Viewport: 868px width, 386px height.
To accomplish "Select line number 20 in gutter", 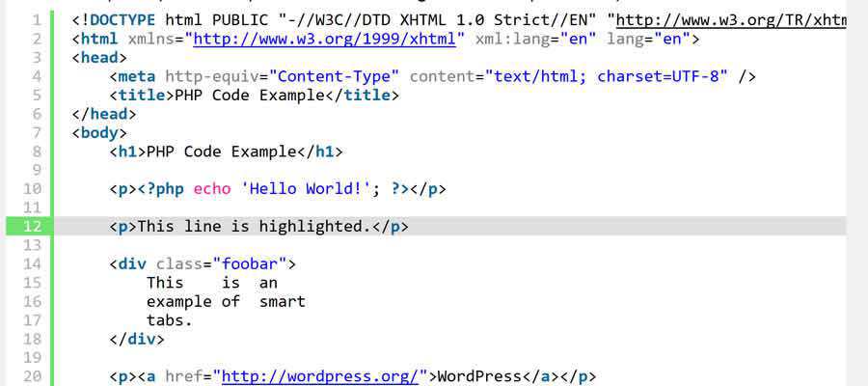I will point(31,376).
